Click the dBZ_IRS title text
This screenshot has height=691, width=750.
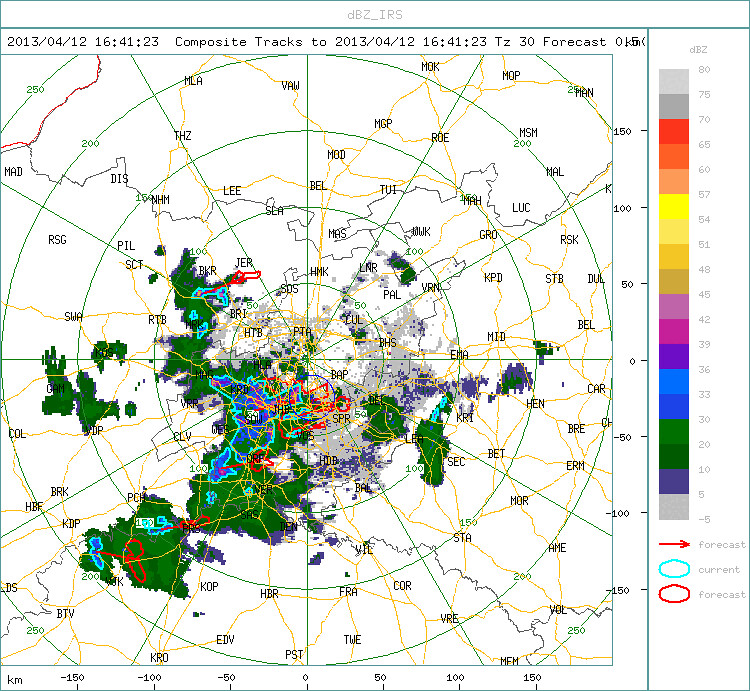click(375, 15)
